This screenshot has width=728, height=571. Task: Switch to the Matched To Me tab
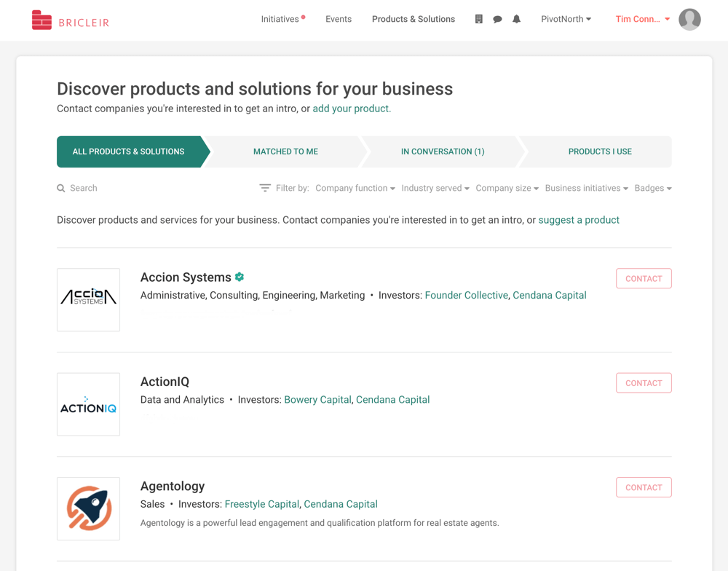pyautogui.click(x=285, y=151)
